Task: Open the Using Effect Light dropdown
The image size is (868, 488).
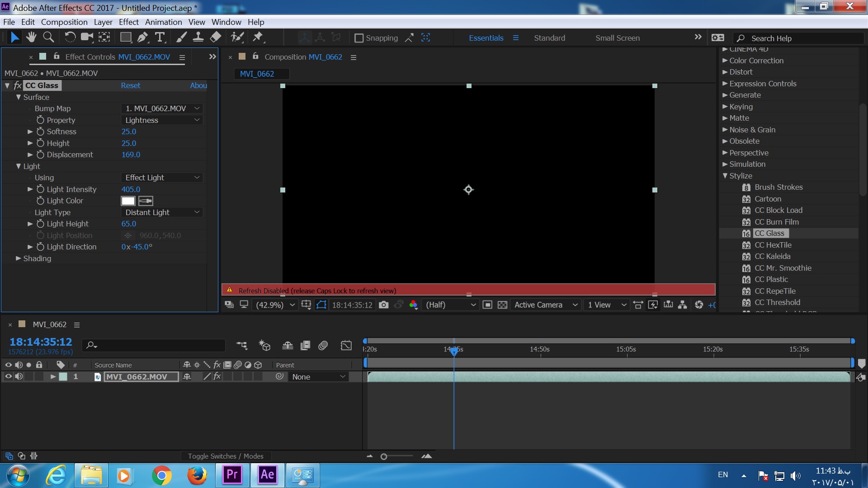Action: coord(162,178)
